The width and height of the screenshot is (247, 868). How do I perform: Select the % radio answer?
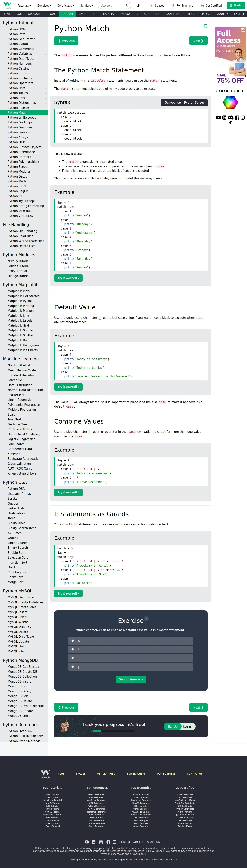pos(72,641)
